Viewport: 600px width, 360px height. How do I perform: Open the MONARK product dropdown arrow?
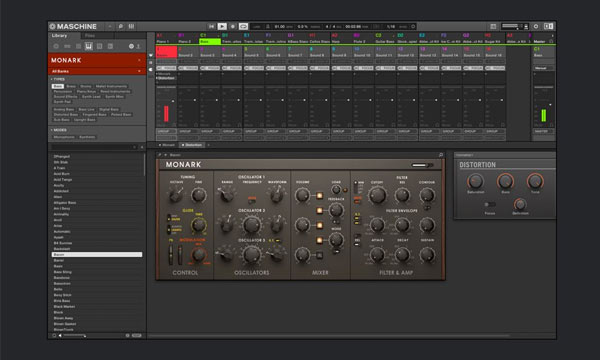(x=139, y=60)
